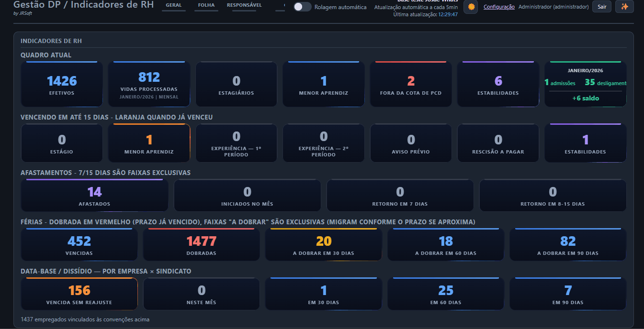Viewport: 644px width, 329px height.
Task: Switch to the GERAL tab
Action: pyautogui.click(x=173, y=5)
